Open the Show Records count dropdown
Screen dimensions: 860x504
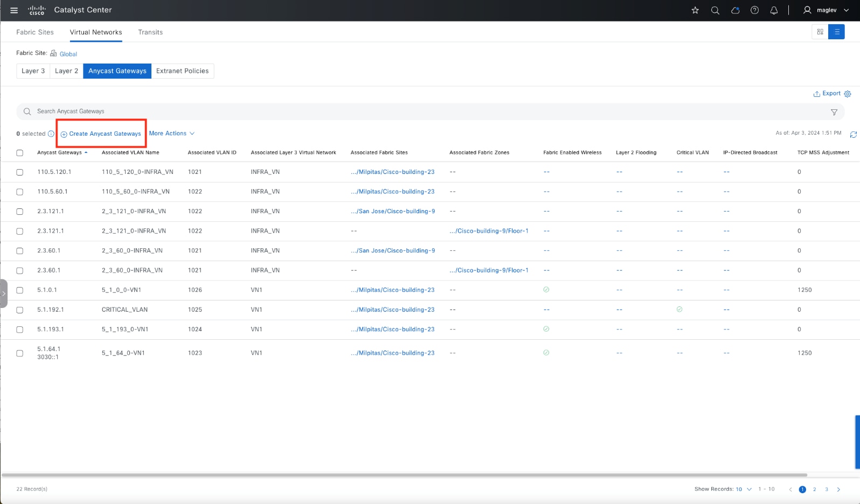[744, 489]
